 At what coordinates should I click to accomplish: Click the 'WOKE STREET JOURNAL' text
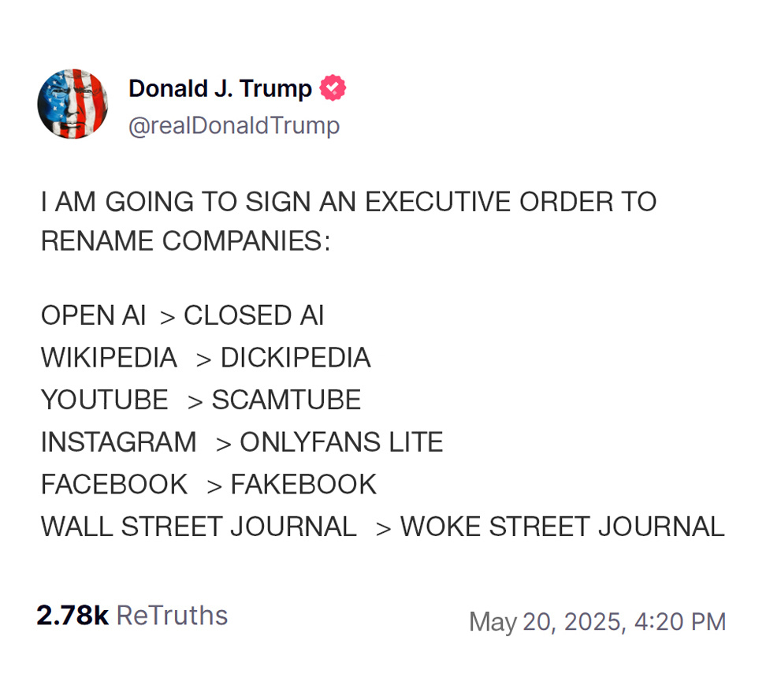(x=562, y=527)
